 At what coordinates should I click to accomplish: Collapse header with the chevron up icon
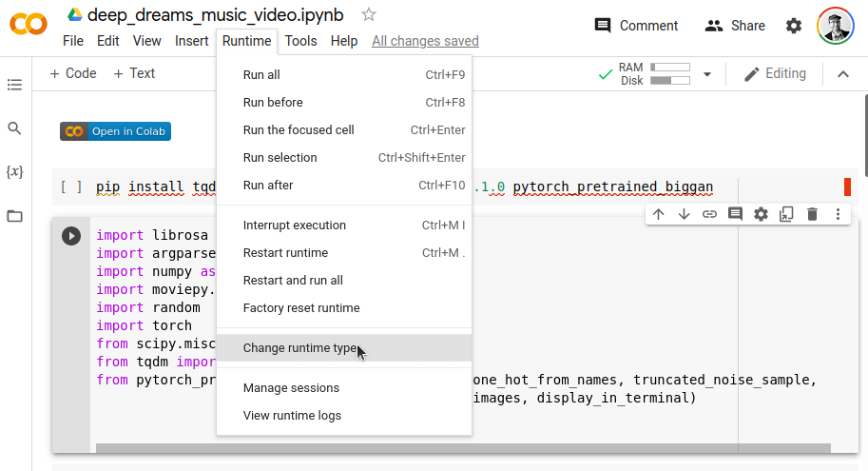coord(843,74)
